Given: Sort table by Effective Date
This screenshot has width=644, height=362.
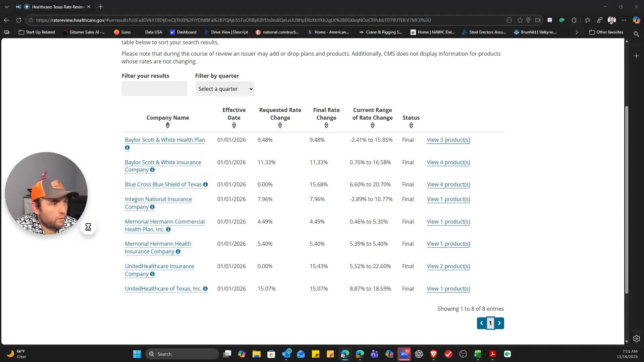Looking at the screenshot, I should click(234, 125).
